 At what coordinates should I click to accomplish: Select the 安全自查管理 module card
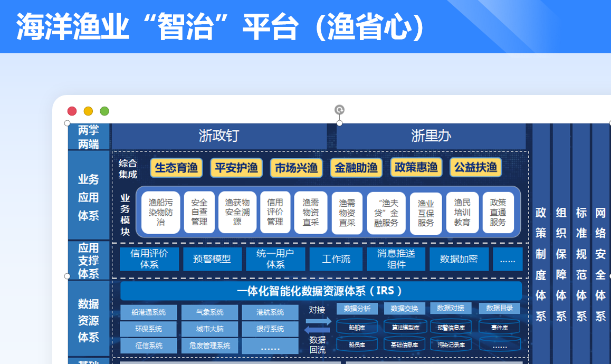[x=199, y=213]
